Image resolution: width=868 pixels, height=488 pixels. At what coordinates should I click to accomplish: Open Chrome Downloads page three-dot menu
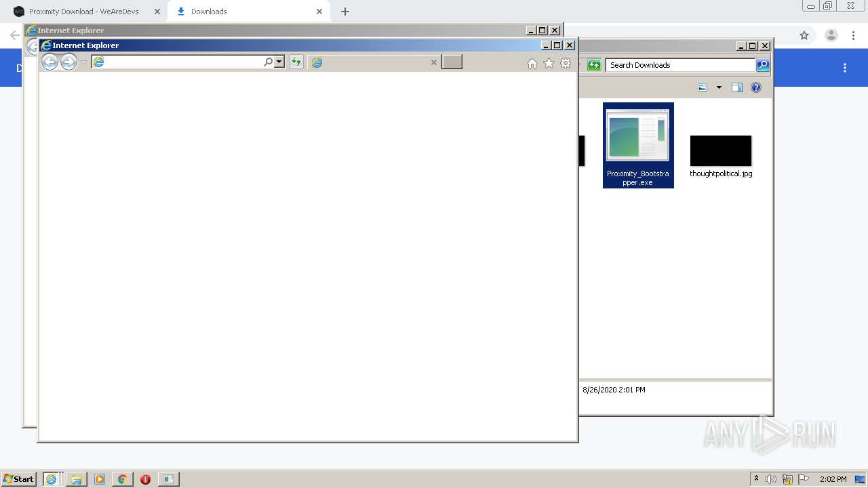click(x=845, y=68)
